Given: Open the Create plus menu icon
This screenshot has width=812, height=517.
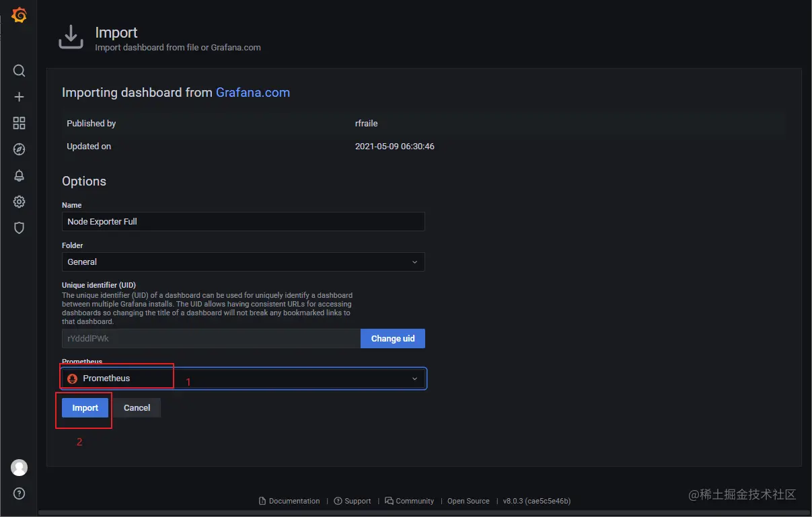Looking at the screenshot, I should click(20, 97).
